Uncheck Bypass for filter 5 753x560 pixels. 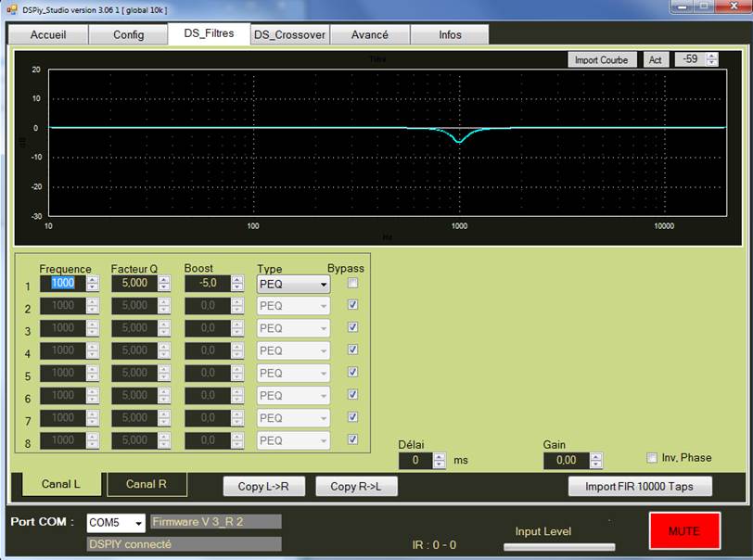[x=352, y=372]
